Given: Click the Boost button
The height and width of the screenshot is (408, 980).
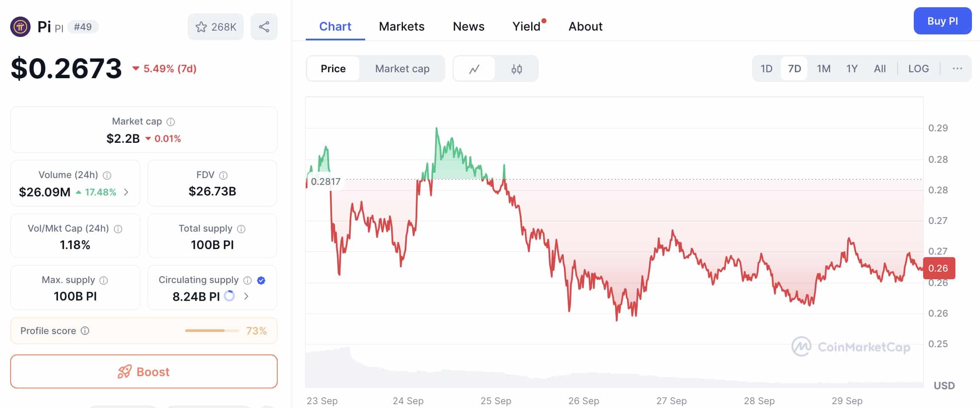Looking at the screenshot, I should pos(144,372).
